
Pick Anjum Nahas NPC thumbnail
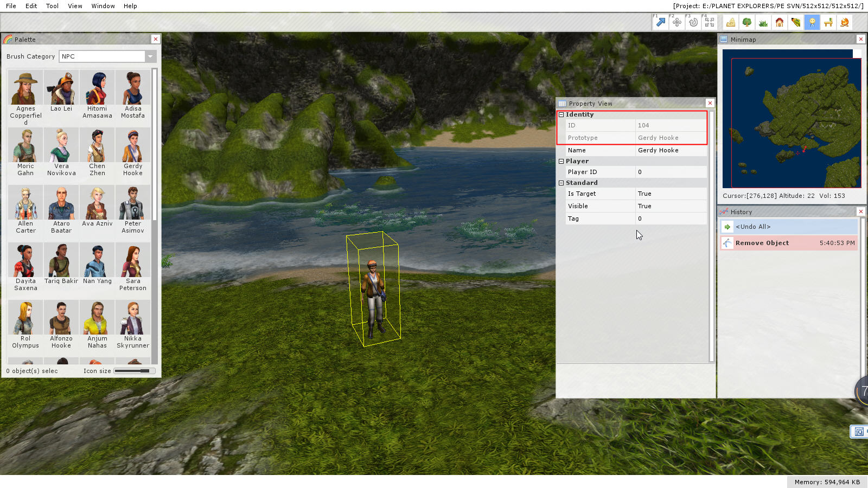tap(97, 318)
